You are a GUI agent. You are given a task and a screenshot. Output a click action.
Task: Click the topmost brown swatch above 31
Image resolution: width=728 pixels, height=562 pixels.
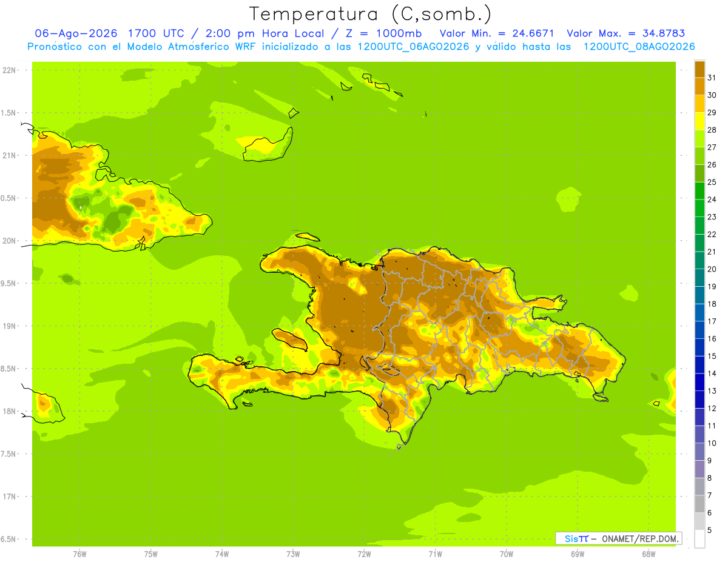click(699, 69)
